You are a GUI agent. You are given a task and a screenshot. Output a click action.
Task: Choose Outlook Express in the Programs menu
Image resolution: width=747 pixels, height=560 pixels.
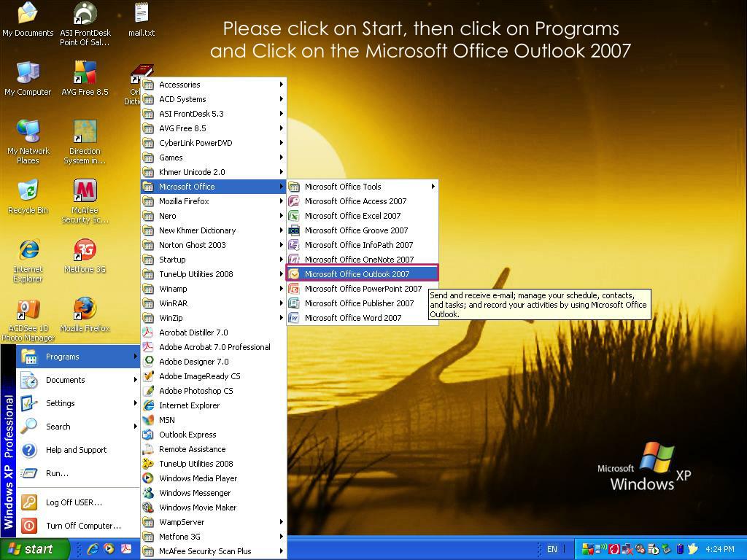point(214,435)
